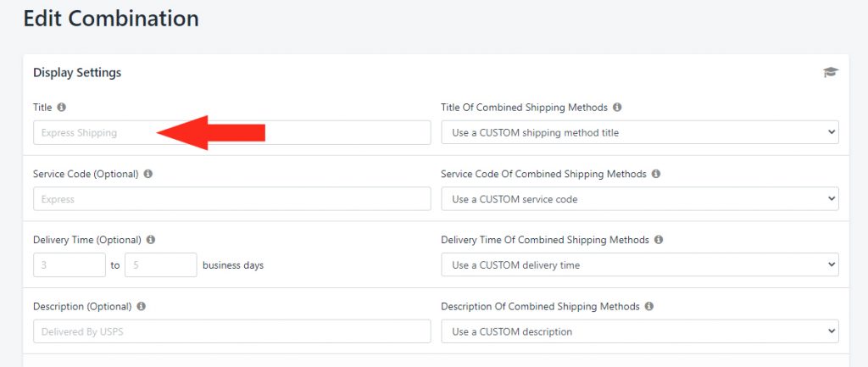Expand the CUSTOM delivery time dropdown
The height and width of the screenshot is (367, 868).
[640, 265]
